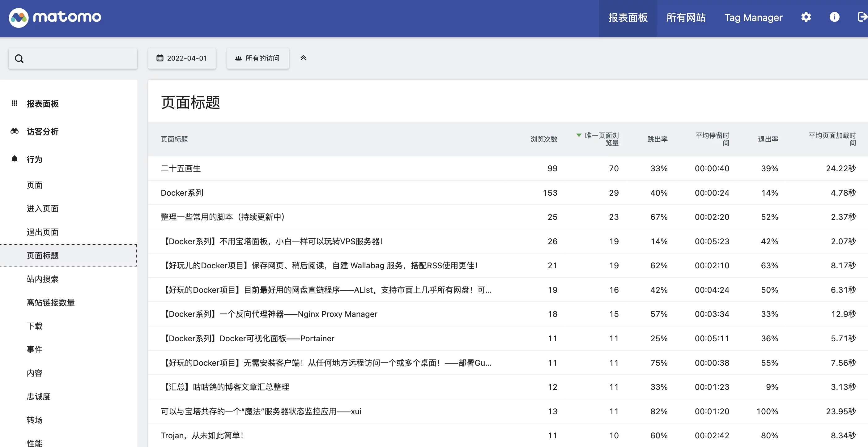Collapse the header using the double chevron

click(303, 57)
